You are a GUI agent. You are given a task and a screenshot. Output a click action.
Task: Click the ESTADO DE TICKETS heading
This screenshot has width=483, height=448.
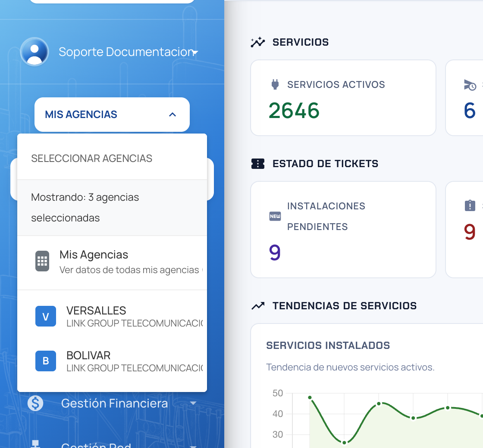coord(325,164)
